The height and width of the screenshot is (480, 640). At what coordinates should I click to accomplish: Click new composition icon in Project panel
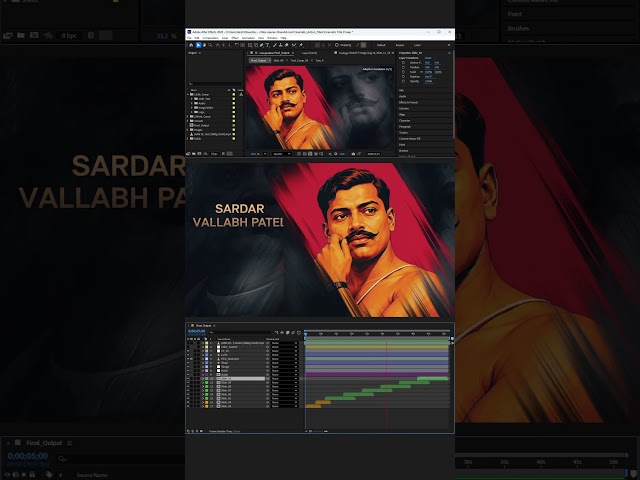point(199,154)
